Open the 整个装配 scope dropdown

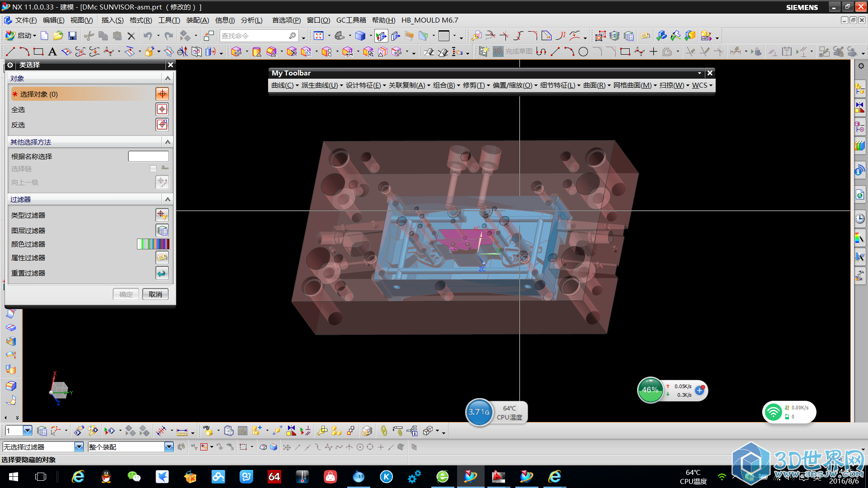click(169, 447)
